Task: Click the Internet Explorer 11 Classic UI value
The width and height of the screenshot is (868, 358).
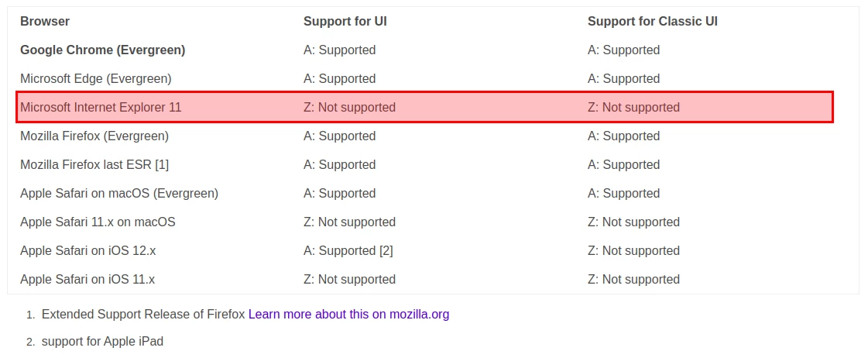Action: click(633, 107)
